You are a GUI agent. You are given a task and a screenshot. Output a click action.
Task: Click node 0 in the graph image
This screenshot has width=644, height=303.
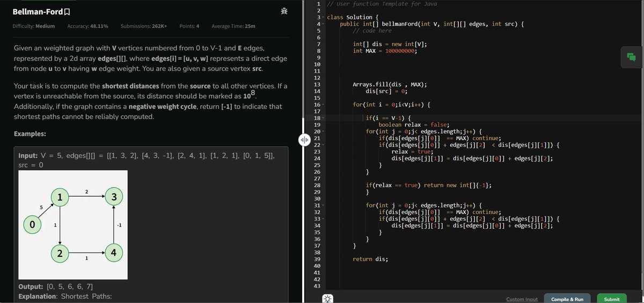click(32, 226)
